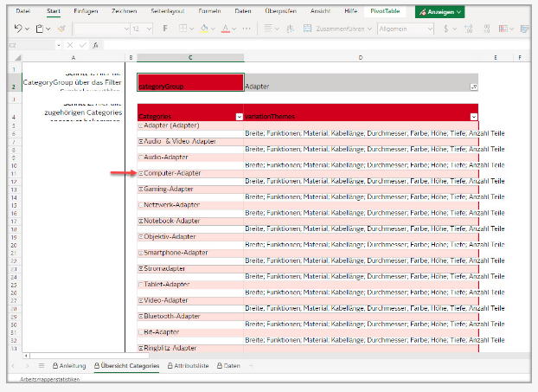
Task: Click the wrap text icon
Action: point(291,29)
